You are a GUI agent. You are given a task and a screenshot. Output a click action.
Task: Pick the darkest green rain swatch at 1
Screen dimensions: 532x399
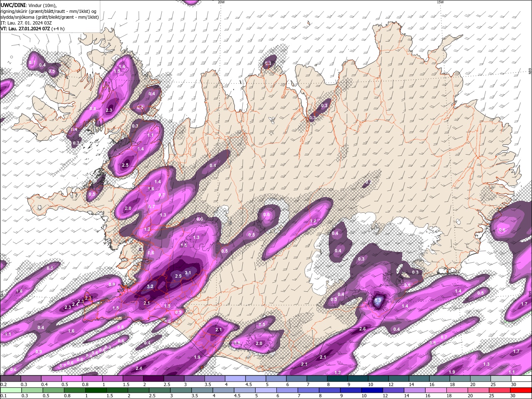tap(96, 390)
